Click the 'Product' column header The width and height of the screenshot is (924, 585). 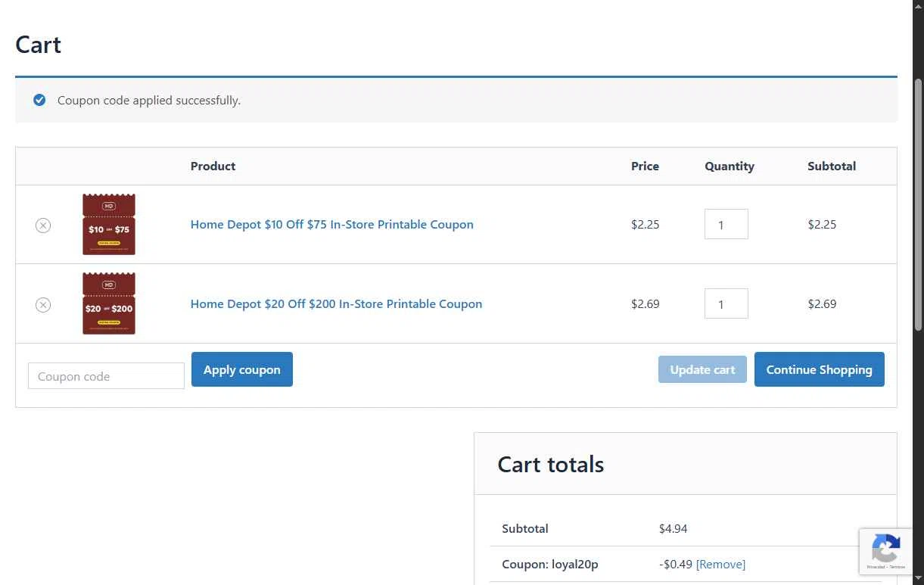(x=213, y=166)
